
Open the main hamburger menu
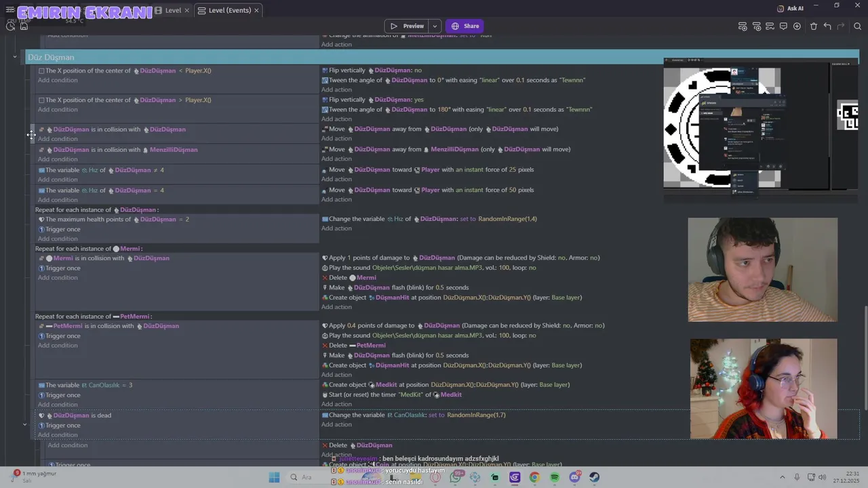tap(10, 10)
